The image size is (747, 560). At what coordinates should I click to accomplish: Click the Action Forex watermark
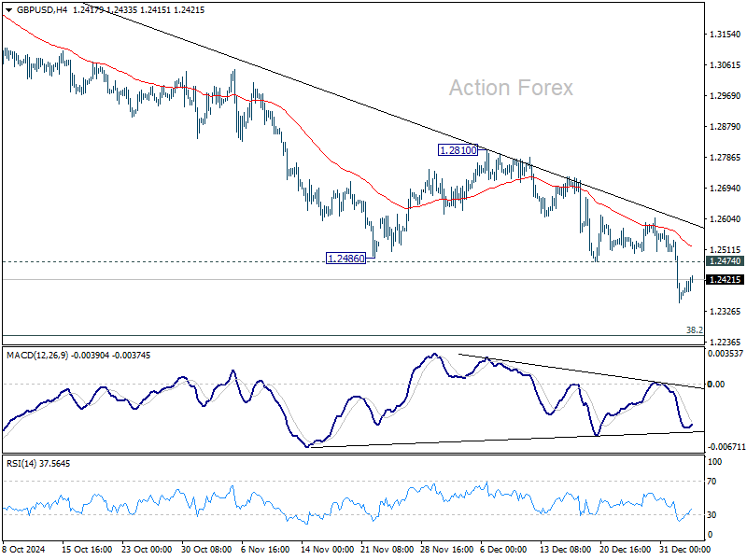[511, 89]
